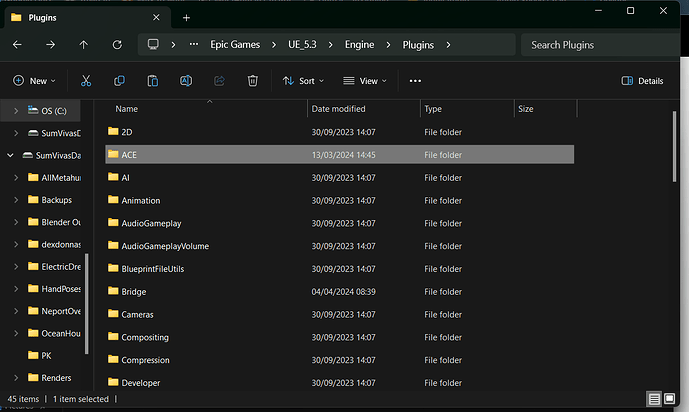Open chevron after Plugins in address bar

[448, 45]
